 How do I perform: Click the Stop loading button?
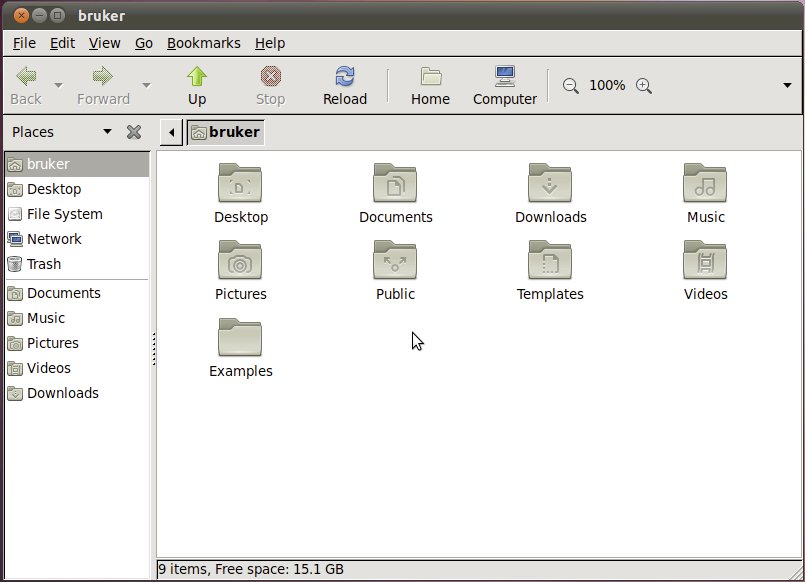[x=271, y=85]
